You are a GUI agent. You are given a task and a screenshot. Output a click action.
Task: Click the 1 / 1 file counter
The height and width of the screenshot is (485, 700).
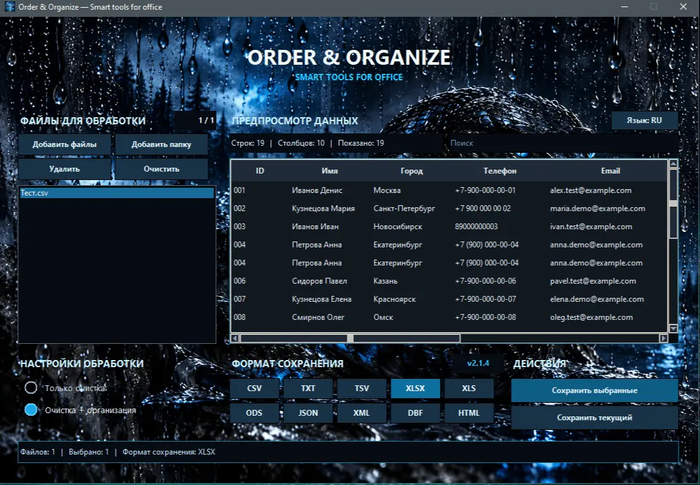206,120
